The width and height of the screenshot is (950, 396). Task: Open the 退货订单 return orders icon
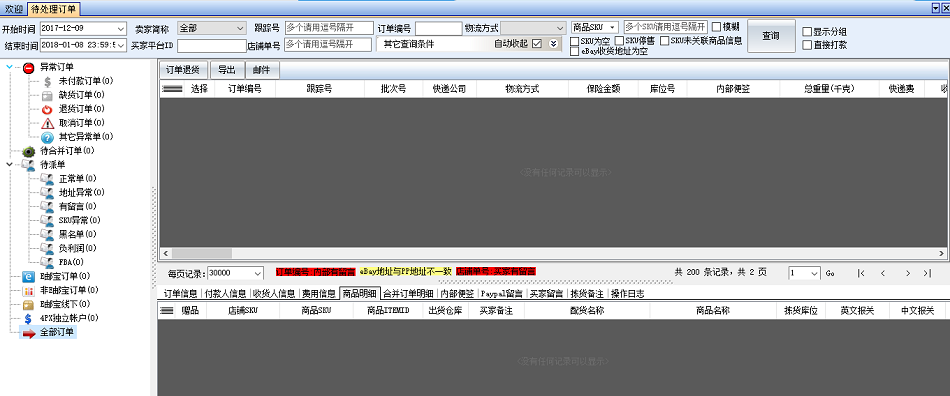click(47, 110)
